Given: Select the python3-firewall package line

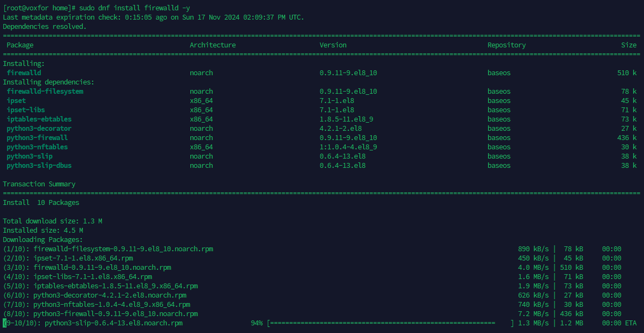Looking at the screenshot, I should pos(37,137).
